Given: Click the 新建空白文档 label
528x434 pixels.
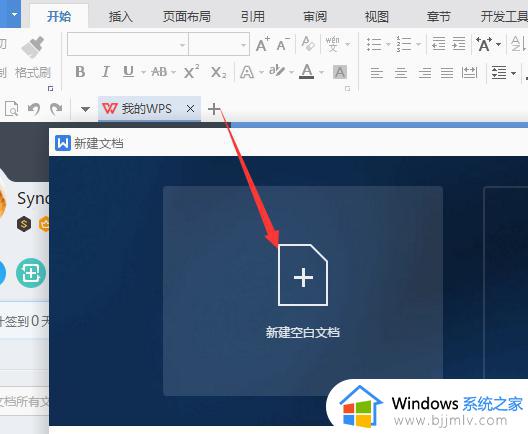Looking at the screenshot, I should (x=302, y=332).
